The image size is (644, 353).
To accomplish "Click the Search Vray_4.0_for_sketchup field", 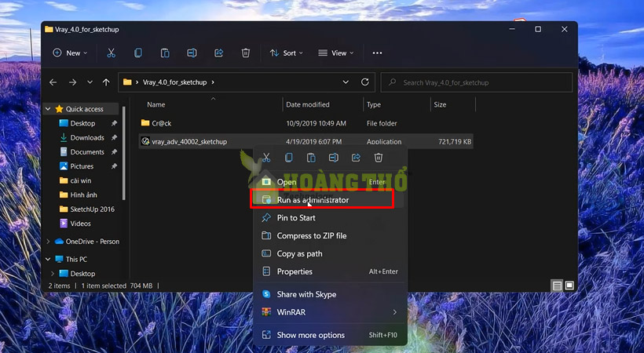I will click(x=477, y=82).
